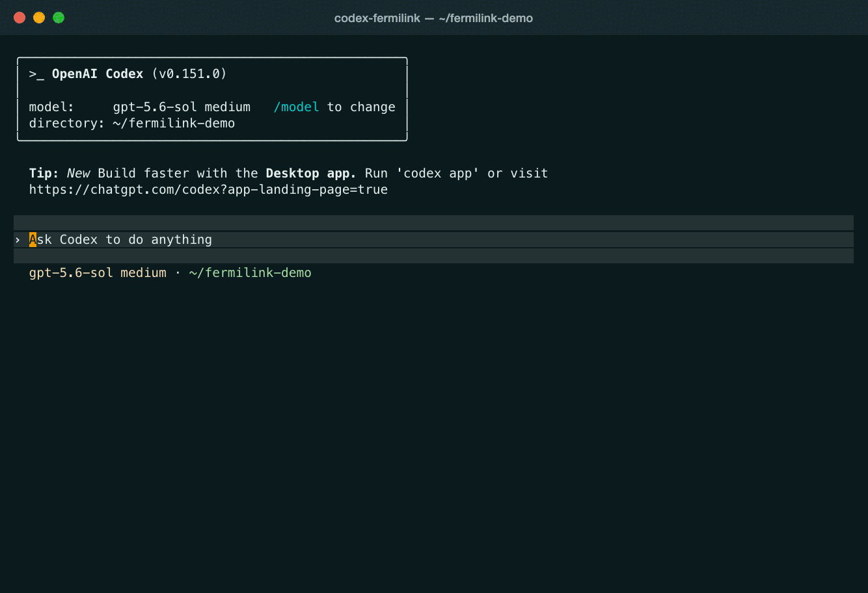Click the "›" prompt chevron
This screenshot has width=868, height=593.
pos(18,240)
